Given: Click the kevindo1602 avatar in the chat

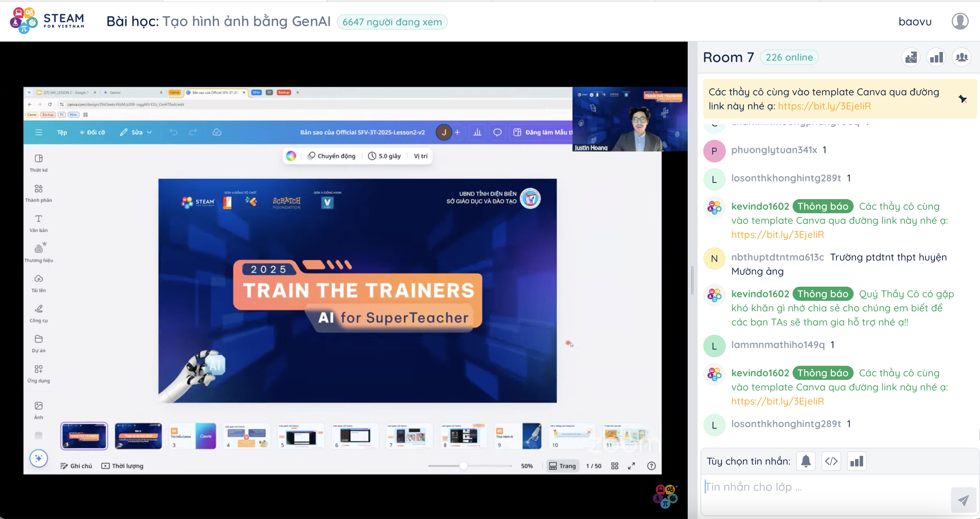Looking at the screenshot, I should [714, 207].
